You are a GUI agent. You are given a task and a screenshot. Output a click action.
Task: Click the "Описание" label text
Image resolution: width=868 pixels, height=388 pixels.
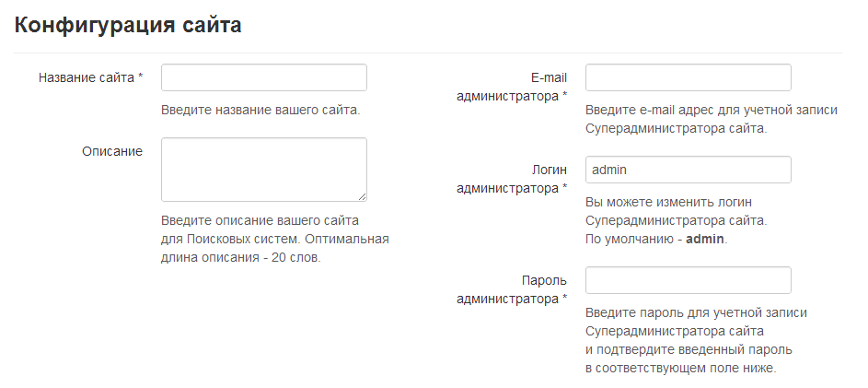[112, 151]
